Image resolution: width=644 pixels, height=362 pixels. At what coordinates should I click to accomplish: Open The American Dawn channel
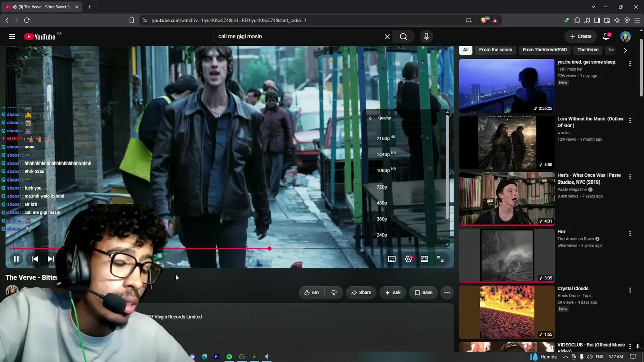[x=576, y=239]
